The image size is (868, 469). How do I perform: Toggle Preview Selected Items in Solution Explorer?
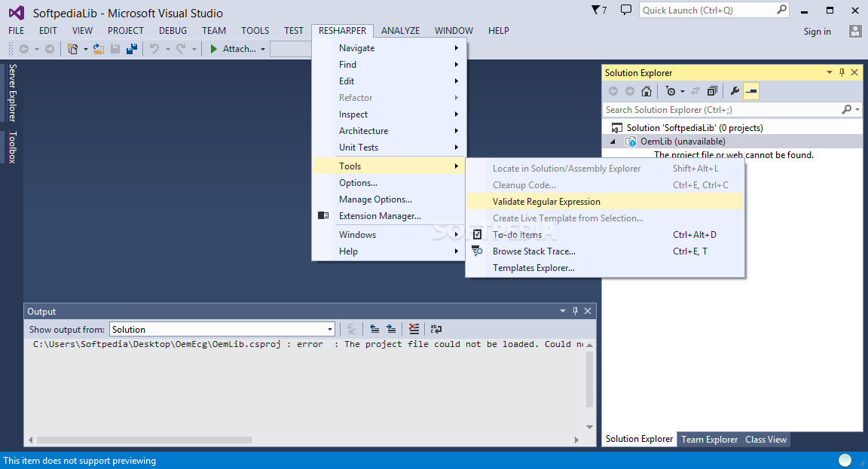point(751,91)
